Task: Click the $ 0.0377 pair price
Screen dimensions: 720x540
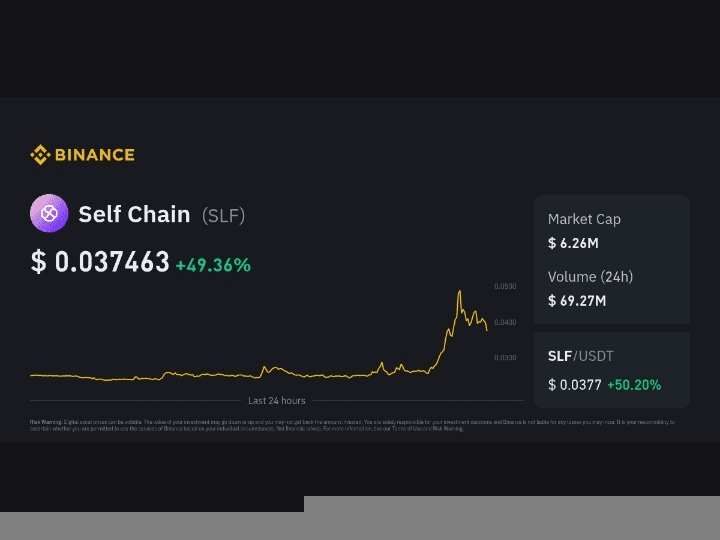Action: point(574,384)
